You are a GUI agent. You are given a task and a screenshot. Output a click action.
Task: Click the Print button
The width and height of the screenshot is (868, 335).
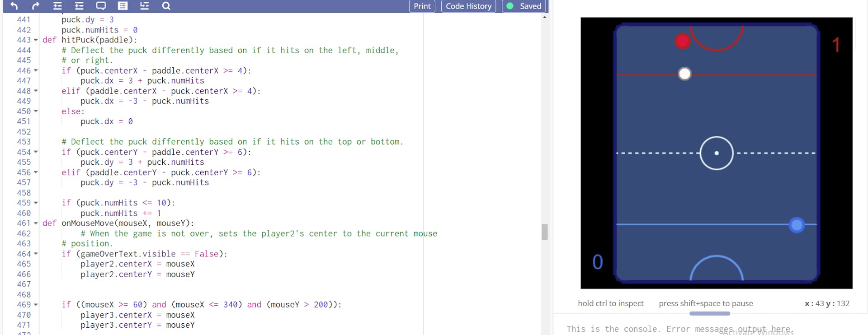point(422,6)
